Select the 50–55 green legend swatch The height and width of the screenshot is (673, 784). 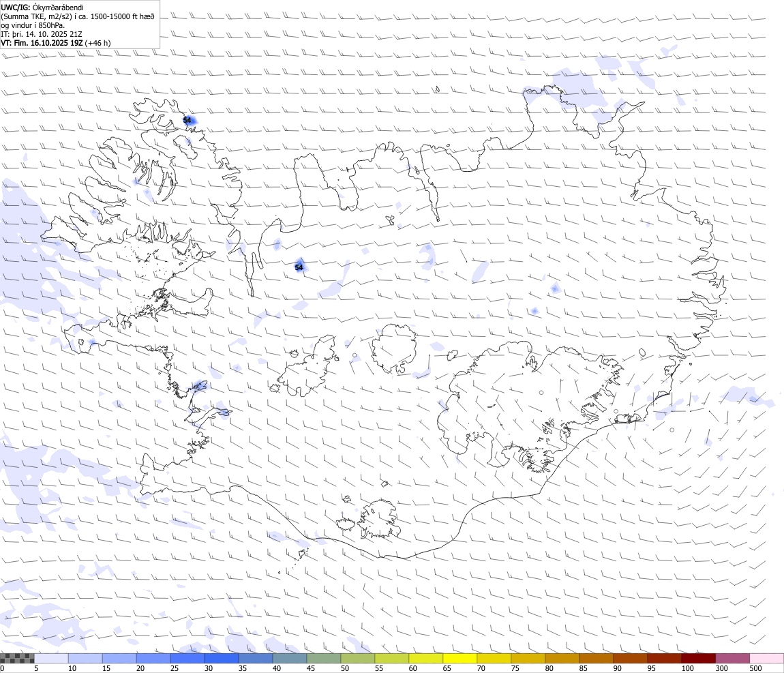[357, 658]
